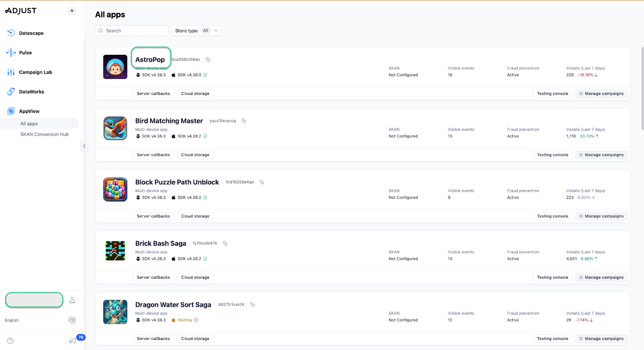Click the Brick Bash Saga installs value 4,601
Image resolution: width=644 pixels, height=350 pixels.
pos(572,259)
